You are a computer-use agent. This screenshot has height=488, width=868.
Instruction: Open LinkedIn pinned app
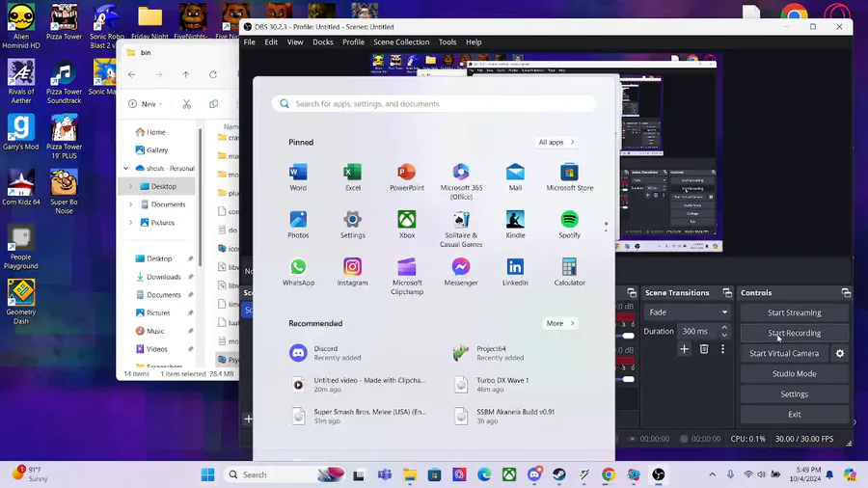point(515,272)
